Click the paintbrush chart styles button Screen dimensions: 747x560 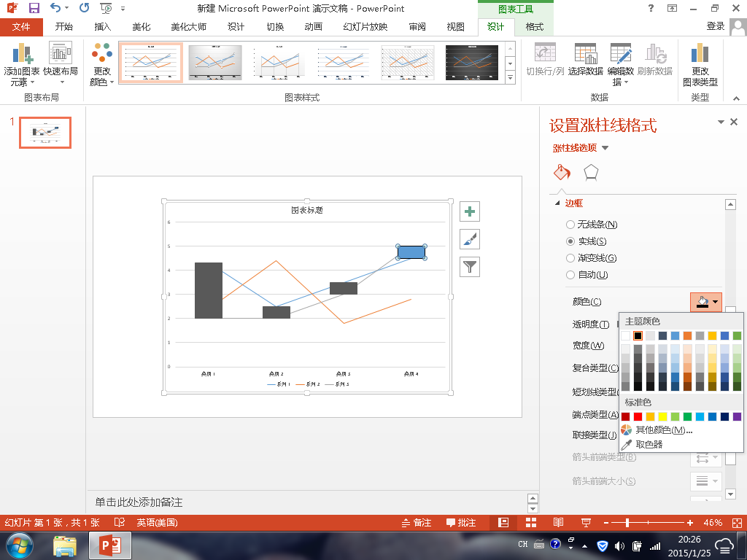(x=470, y=239)
